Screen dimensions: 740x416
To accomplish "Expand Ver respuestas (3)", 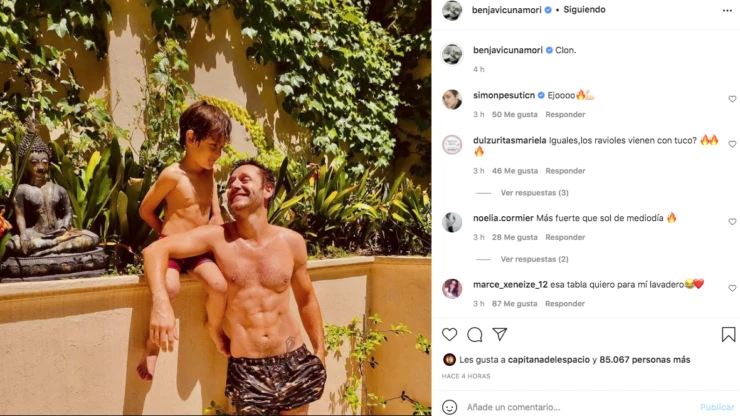I will point(534,193).
